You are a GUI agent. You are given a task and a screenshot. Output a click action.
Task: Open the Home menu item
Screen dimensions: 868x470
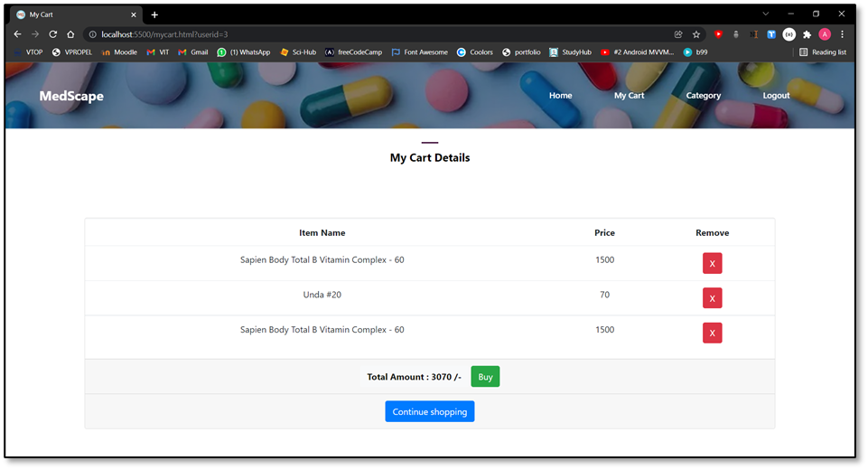tap(560, 95)
